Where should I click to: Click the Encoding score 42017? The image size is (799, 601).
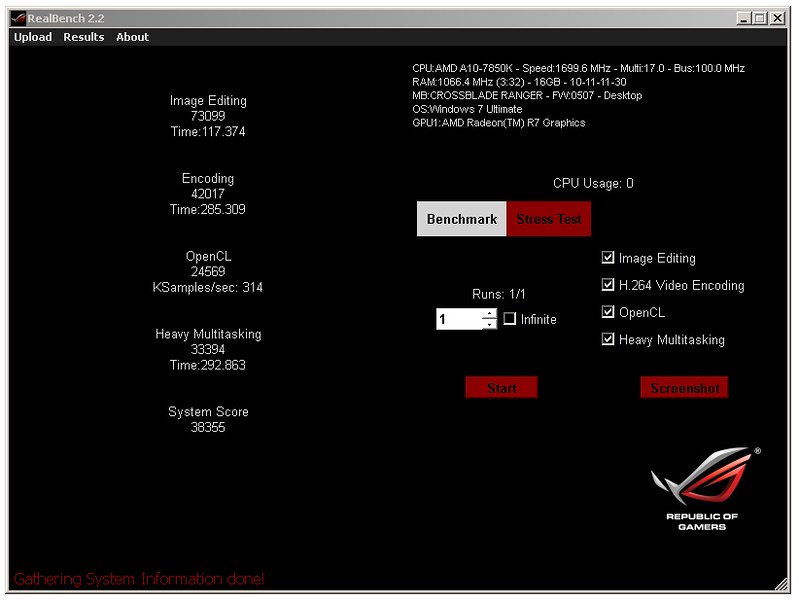(x=208, y=194)
